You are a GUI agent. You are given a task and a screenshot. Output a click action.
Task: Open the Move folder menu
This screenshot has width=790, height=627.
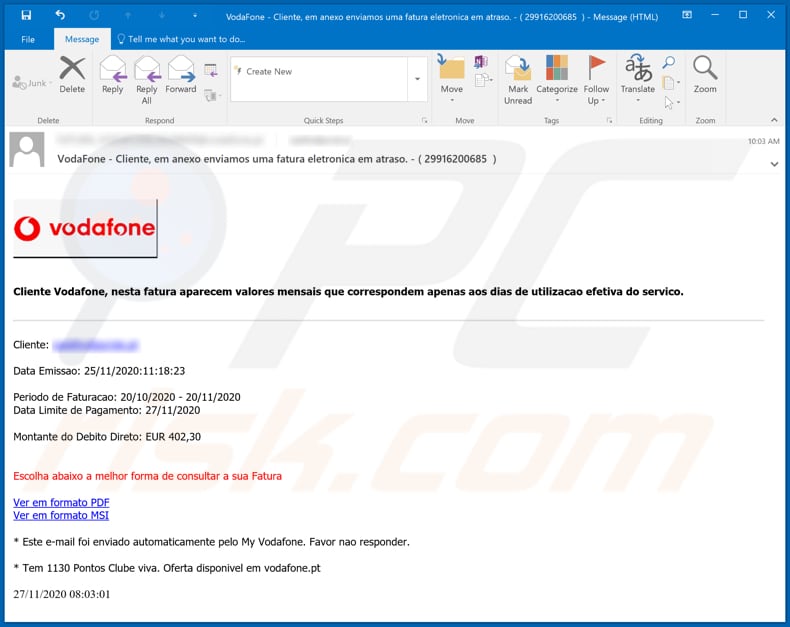[x=451, y=79]
